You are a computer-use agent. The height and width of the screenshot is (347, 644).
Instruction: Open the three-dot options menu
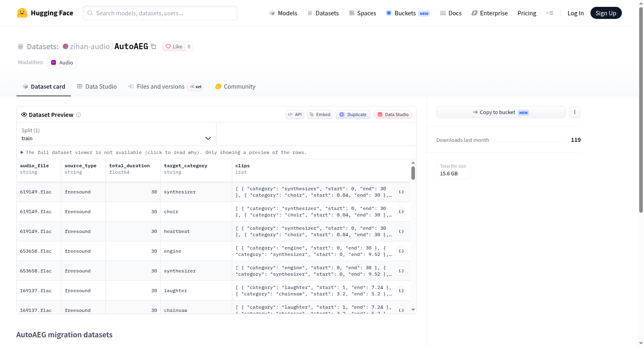pyautogui.click(x=575, y=112)
